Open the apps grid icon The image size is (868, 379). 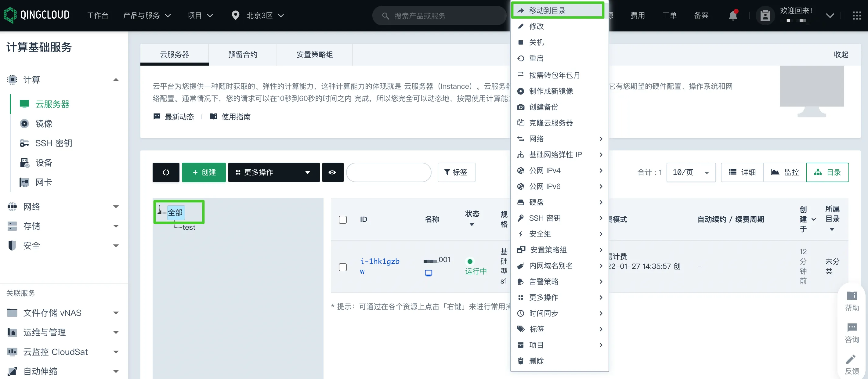pyautogui.click(x=856, y=16)
